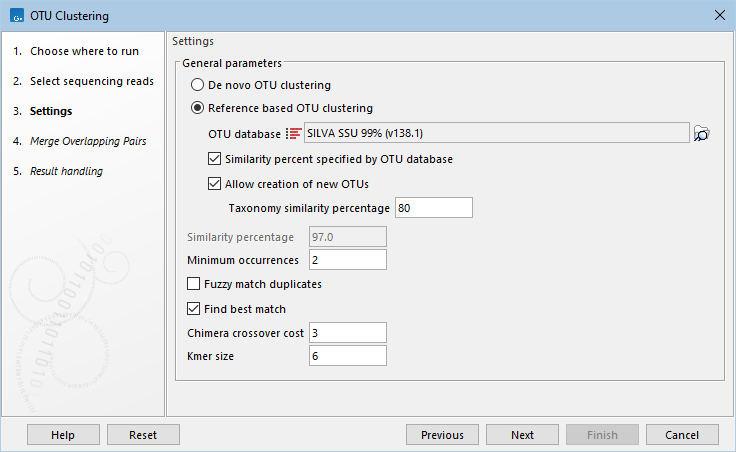Click the browse icon beside OTU database

coord(702,134)
